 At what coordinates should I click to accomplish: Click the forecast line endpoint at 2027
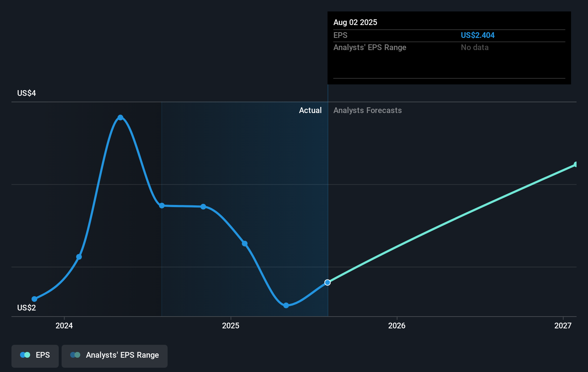click(x=575, y=165)
